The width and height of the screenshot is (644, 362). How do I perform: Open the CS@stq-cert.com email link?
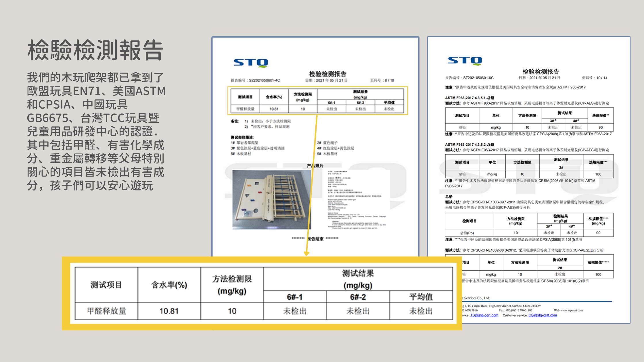(x=543, y=315)
